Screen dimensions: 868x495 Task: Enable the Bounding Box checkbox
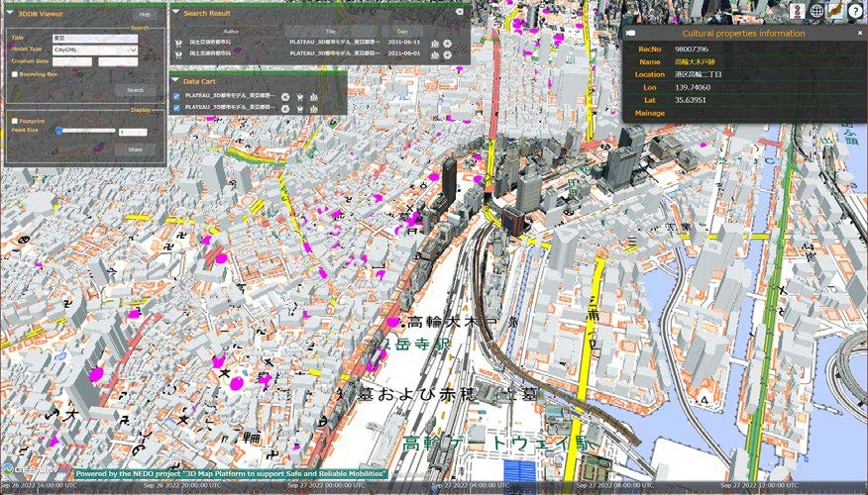[14, 74]
